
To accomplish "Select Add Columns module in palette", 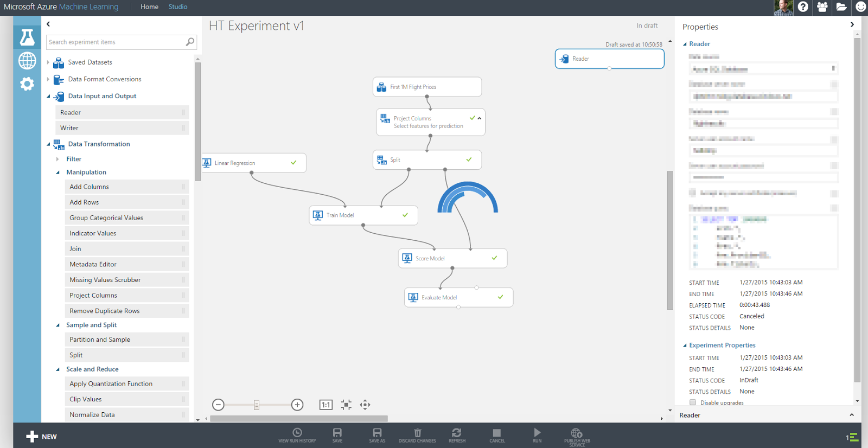I will (x=127, y=187).
